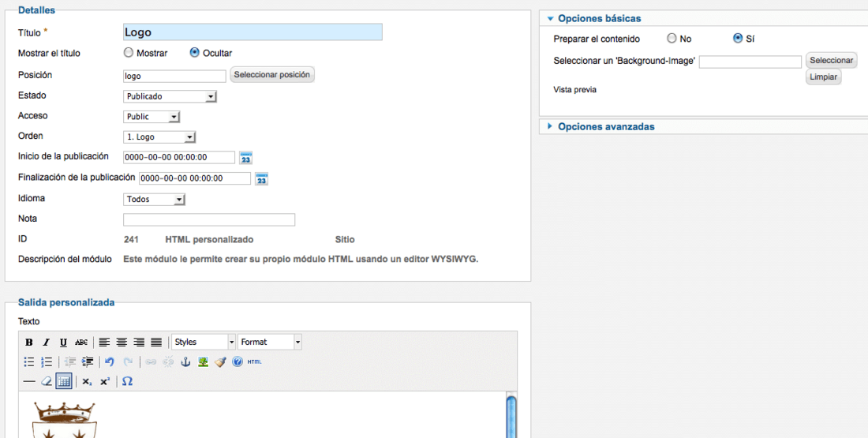Click Limpiar to clear the background image
This screenshot has width=868, height=438.
point(824,77)
